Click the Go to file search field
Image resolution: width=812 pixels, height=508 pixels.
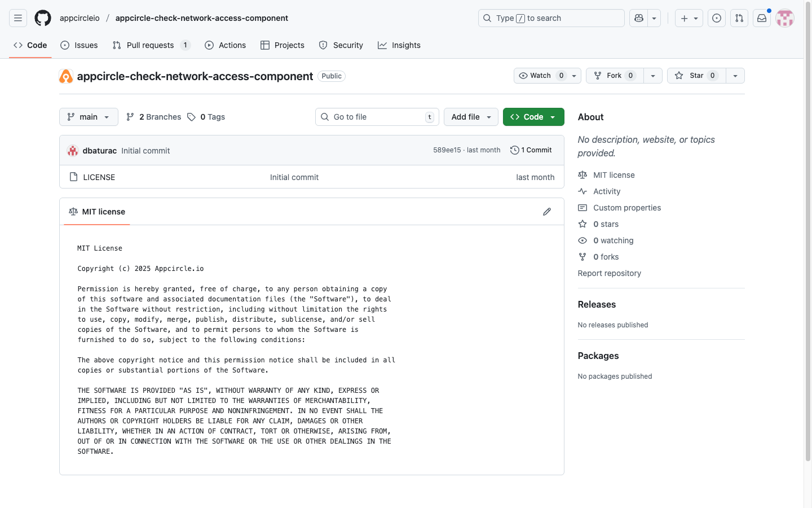click(x=375, y=117)
